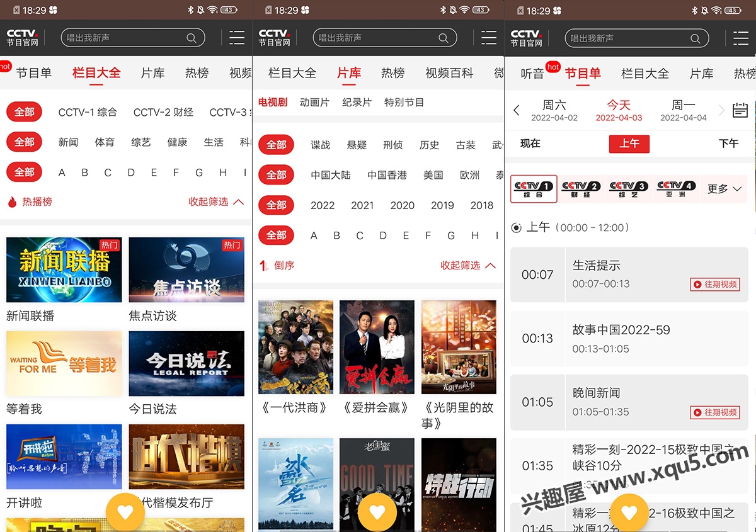Open the hamburger menu on the 节目单 screen

click(x=741, y=38)
